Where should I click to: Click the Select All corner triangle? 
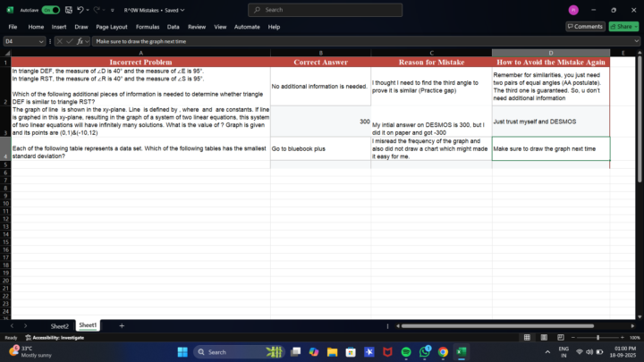(x=6, y=53)
